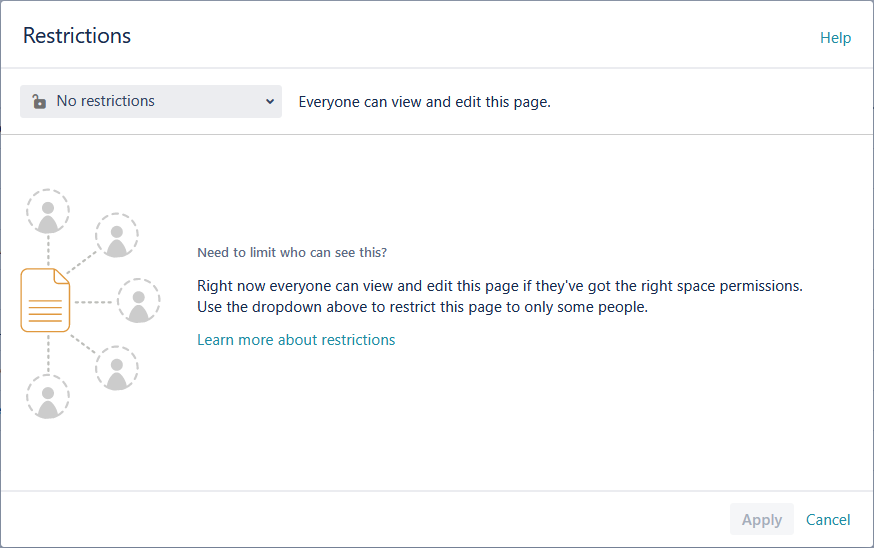Click the Restrictions dialog title
Viewport: 874px width, 548px height.
click(77, 36)
